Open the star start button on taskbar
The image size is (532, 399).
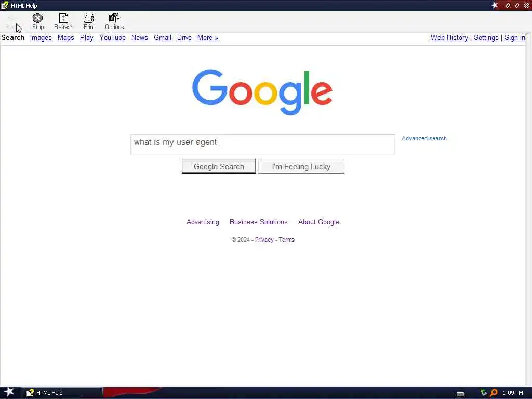(x=9, y=392)
